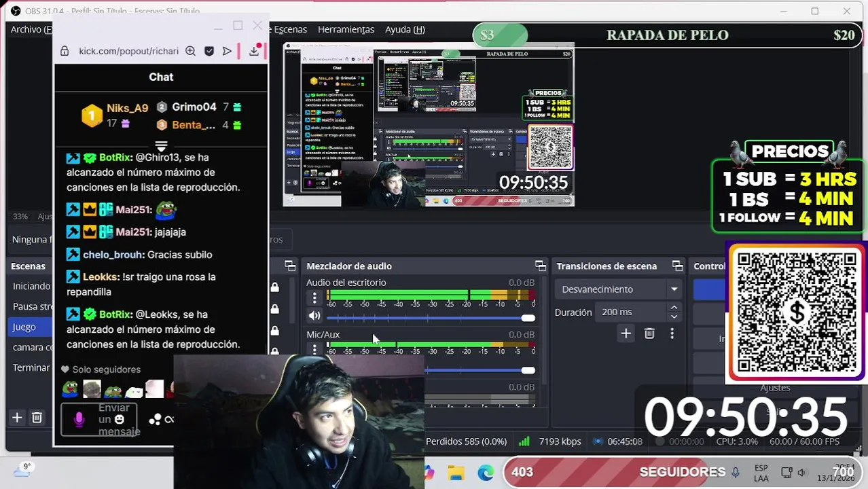
Task: Toggle the third source lock icon
Action: tap(274, 331)
